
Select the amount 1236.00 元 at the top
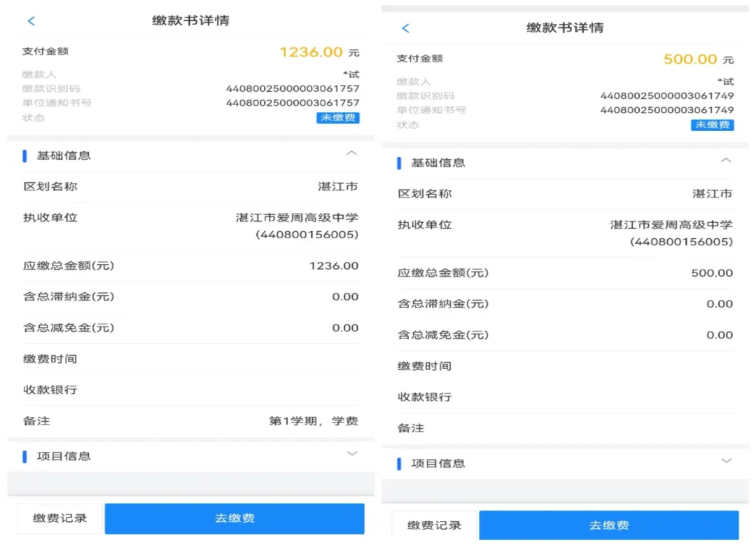(x=319, y=52)
